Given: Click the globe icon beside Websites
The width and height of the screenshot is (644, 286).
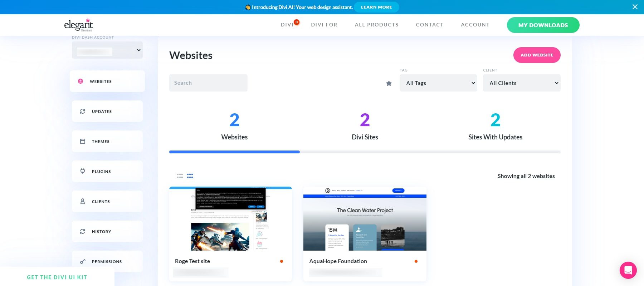Looking at the screenshot, I should tap(80, 81).
